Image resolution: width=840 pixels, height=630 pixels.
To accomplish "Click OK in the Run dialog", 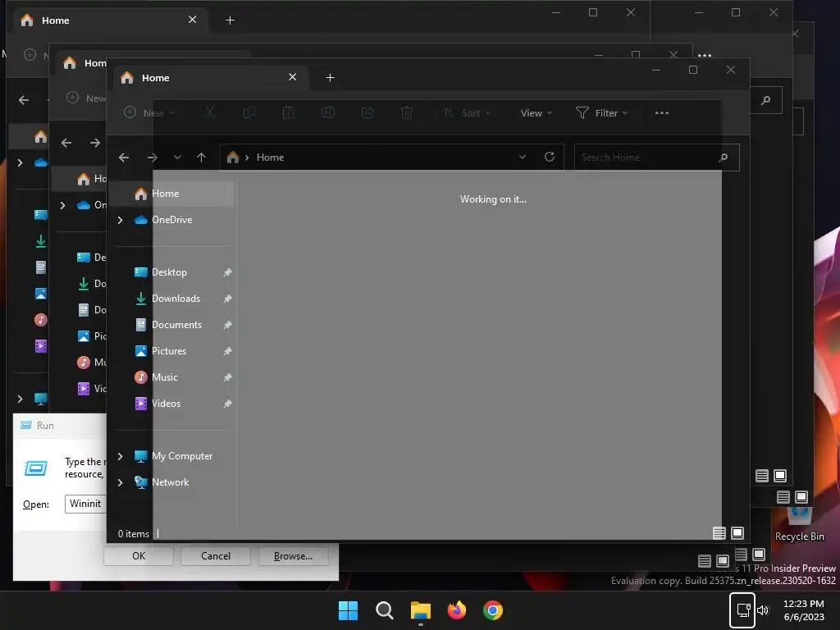I will [138, 556].
